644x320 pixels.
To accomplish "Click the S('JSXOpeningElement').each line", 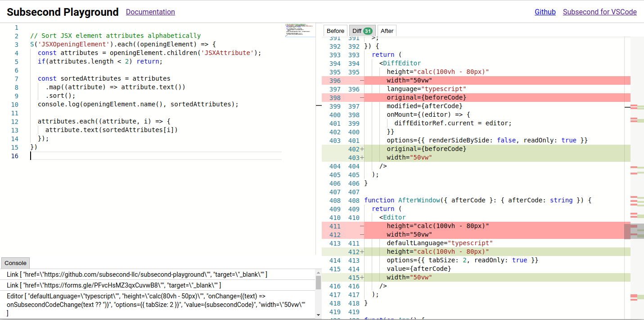I will tap(123, 45).
